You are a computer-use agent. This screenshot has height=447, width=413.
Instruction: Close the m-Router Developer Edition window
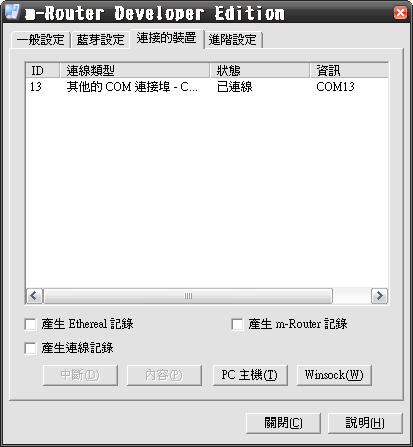(400, 13)
